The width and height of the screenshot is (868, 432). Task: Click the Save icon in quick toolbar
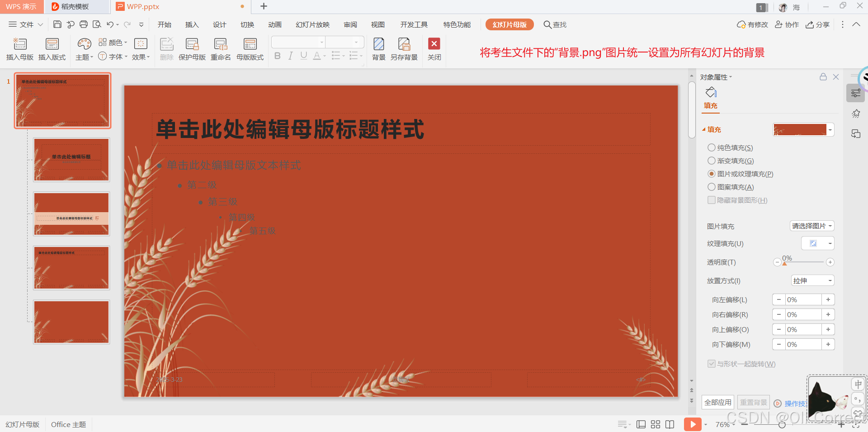tap(57, 24)
